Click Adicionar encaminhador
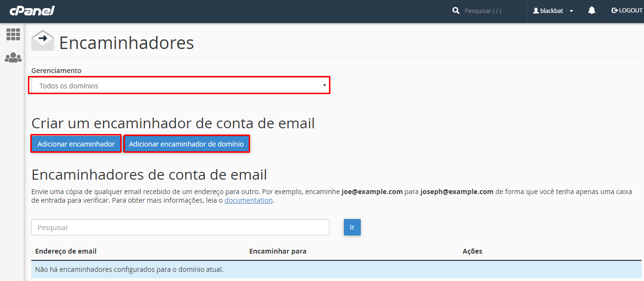 [x=76, y=143]
